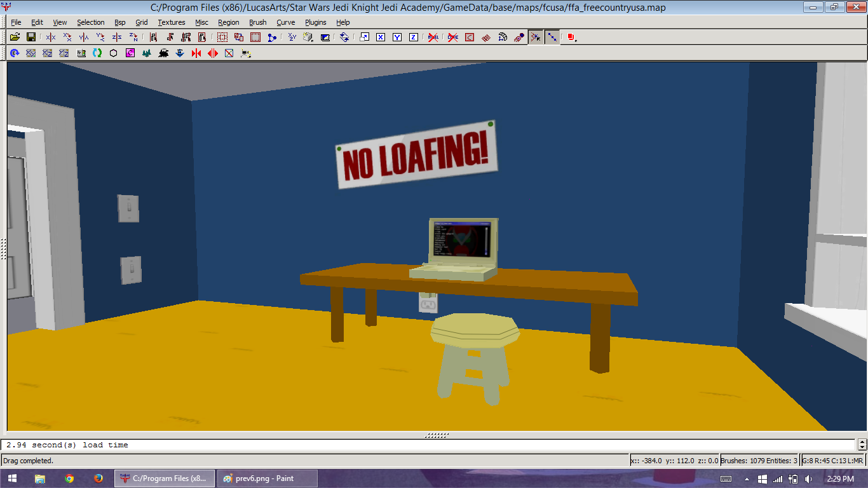This screenshot has width=868, height=488.
Task: Click the Brushes: 1079 Entities: 3 status
Action: 759,461
